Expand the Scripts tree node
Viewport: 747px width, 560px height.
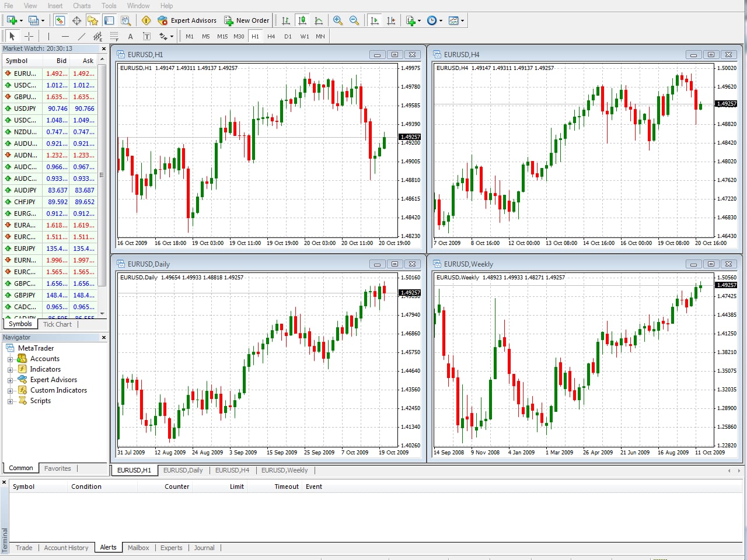coord(10,401)
